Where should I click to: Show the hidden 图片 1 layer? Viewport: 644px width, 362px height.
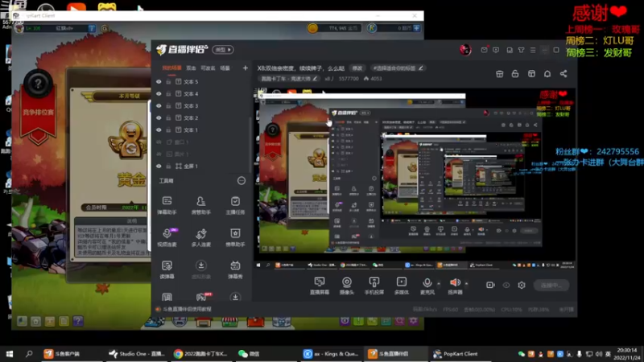point(159,154)
